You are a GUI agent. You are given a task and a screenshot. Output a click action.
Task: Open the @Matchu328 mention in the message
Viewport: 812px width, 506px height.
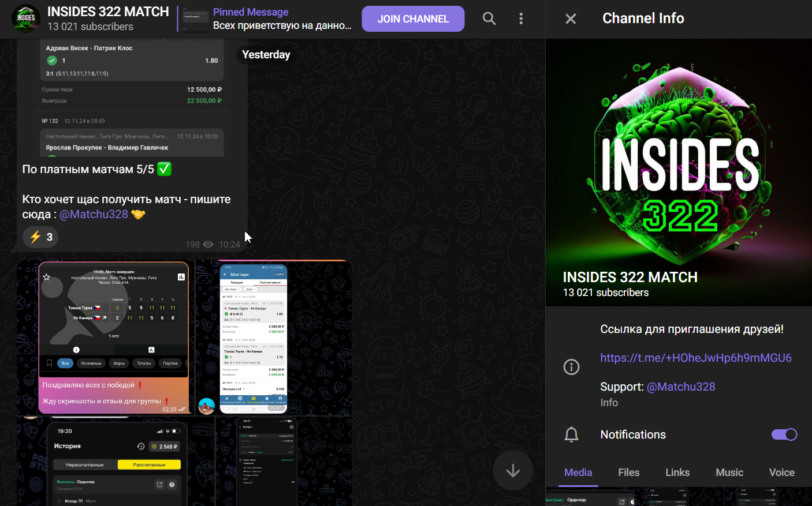[94, 215]
